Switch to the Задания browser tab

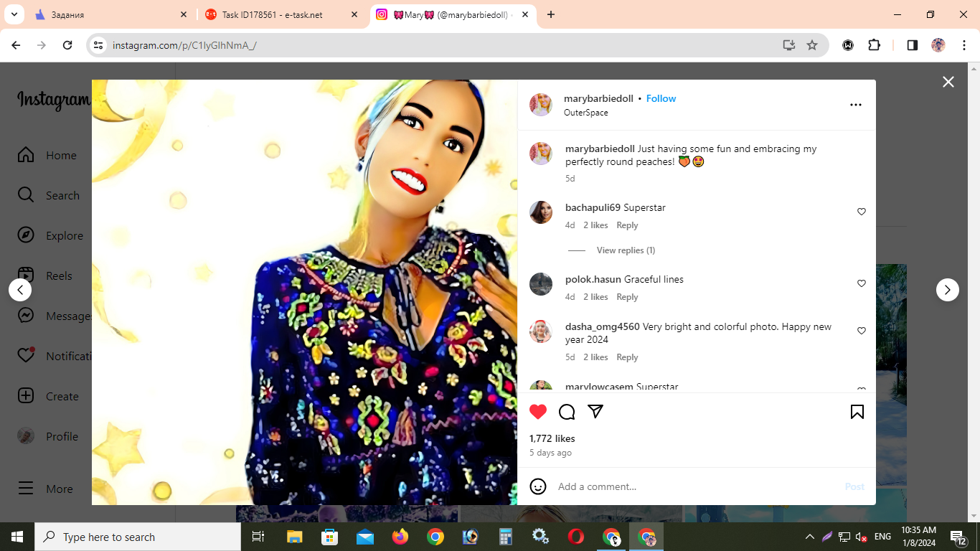[x=110, y=14]
